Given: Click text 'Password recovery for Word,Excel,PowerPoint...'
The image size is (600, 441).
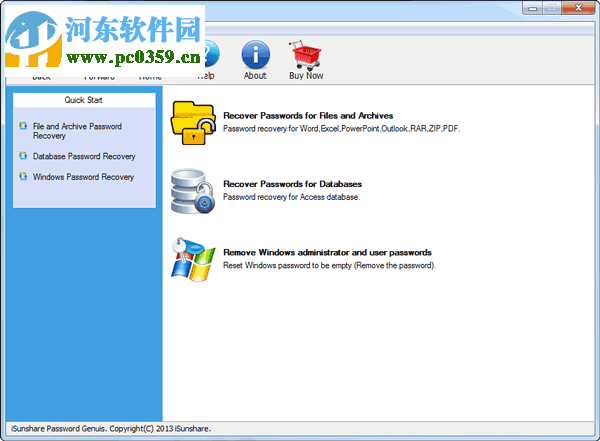Looking at the screenshot, I should point(341,129).
